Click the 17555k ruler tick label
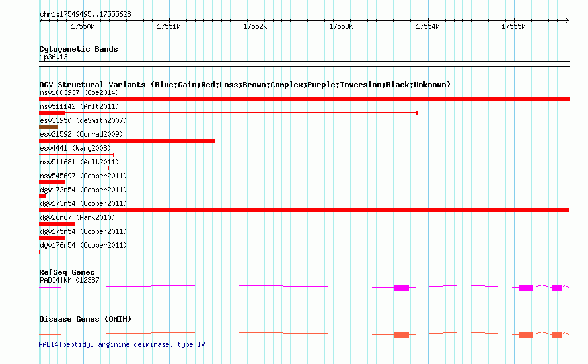 click(513, 26)
